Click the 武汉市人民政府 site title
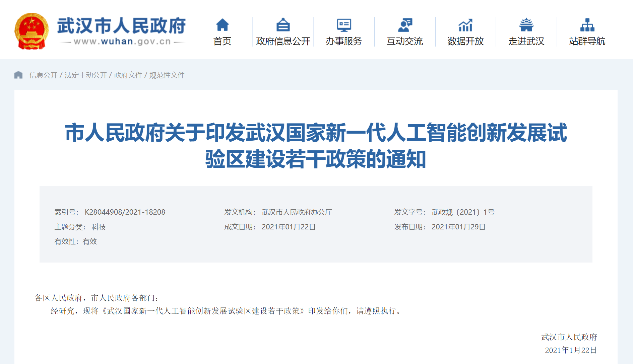The height and width of the screenshot is (364, 633). pyautogui.click(x=121, y=26)
